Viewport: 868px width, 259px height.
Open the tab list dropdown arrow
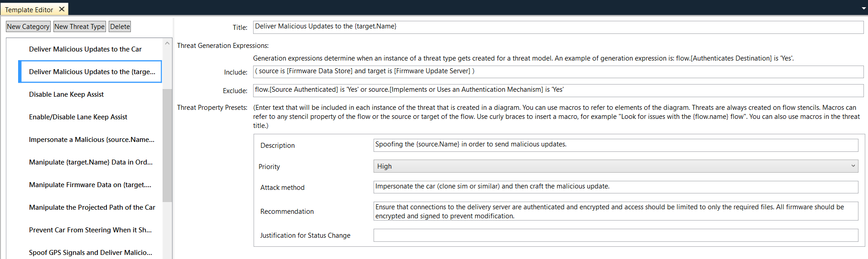pyautogui.click(x=863, y=9)
